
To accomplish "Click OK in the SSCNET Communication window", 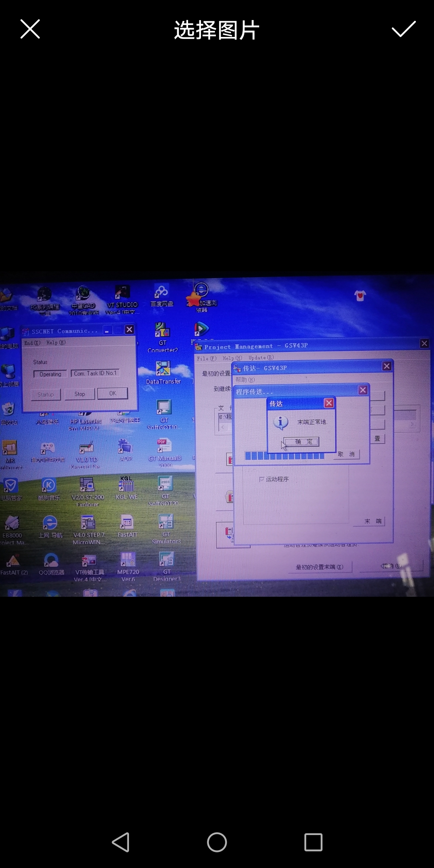I will point(113,393).
